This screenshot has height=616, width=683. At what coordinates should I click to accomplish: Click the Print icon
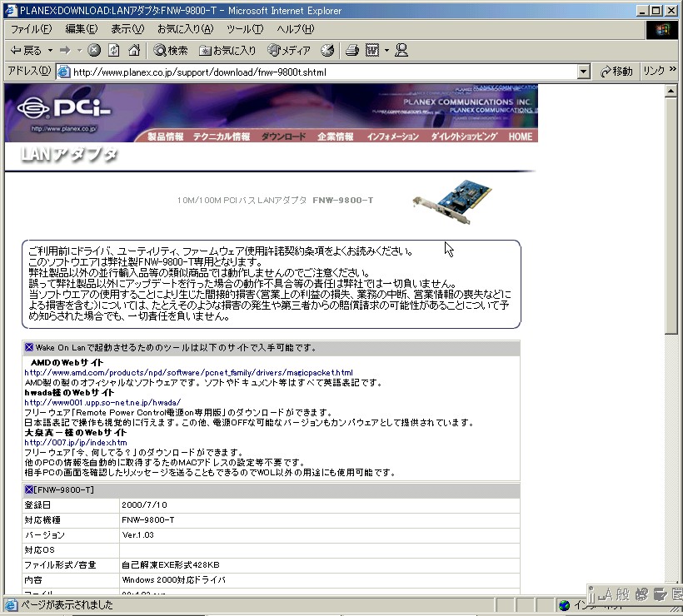point(352,51)
